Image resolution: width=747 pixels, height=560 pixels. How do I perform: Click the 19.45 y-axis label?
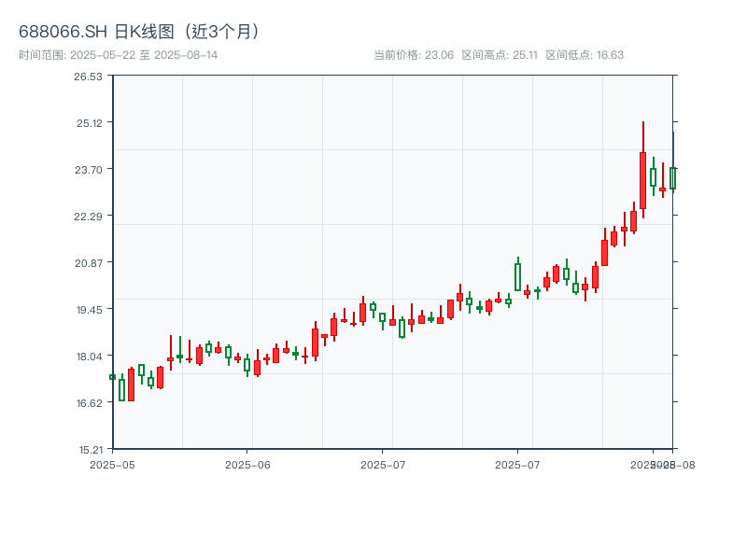click(90, 310)
